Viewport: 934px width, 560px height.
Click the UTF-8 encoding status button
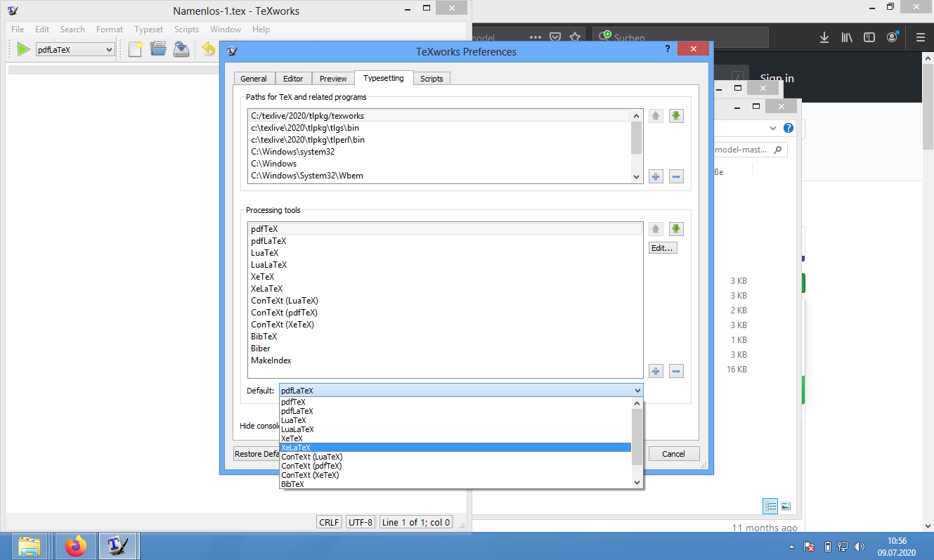click(361, 522)
